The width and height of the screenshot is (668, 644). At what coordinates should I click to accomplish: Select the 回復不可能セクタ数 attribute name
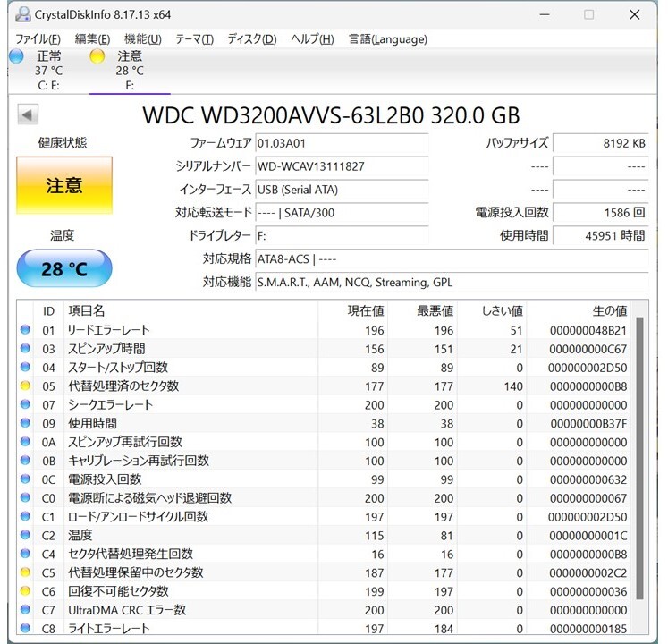(118, 591)
